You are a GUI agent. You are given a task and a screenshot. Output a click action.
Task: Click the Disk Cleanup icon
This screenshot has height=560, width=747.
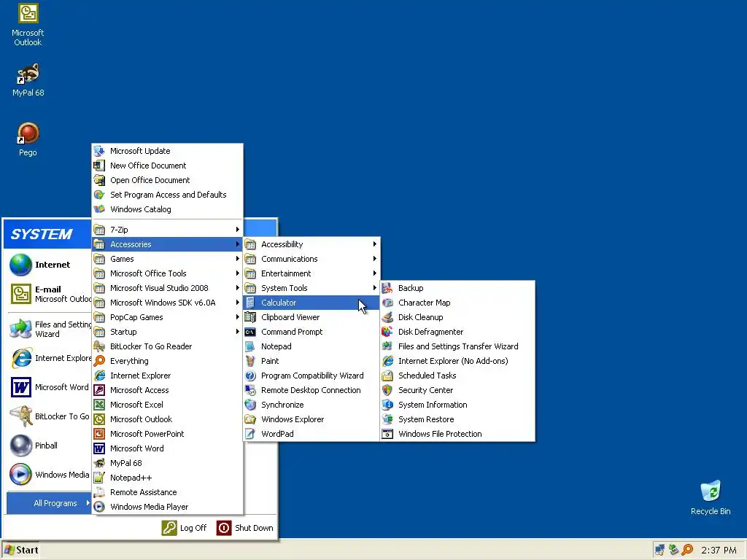[x=387, y=317]
